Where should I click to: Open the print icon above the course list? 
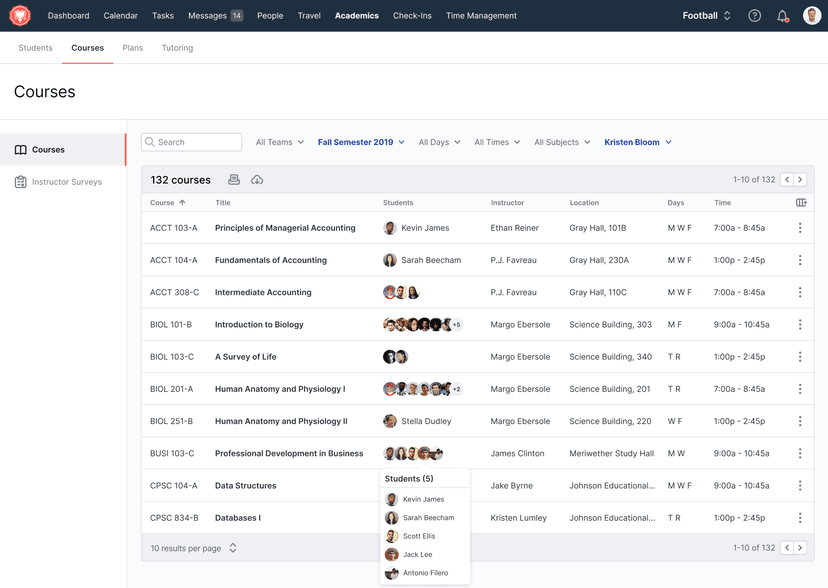click(234, 180)
